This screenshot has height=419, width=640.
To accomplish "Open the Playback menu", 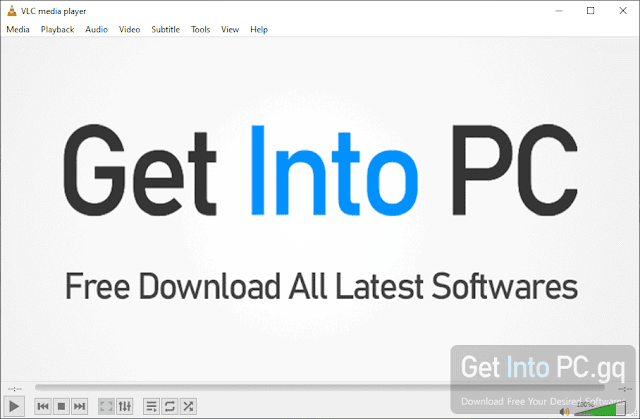I will (58, 29).
